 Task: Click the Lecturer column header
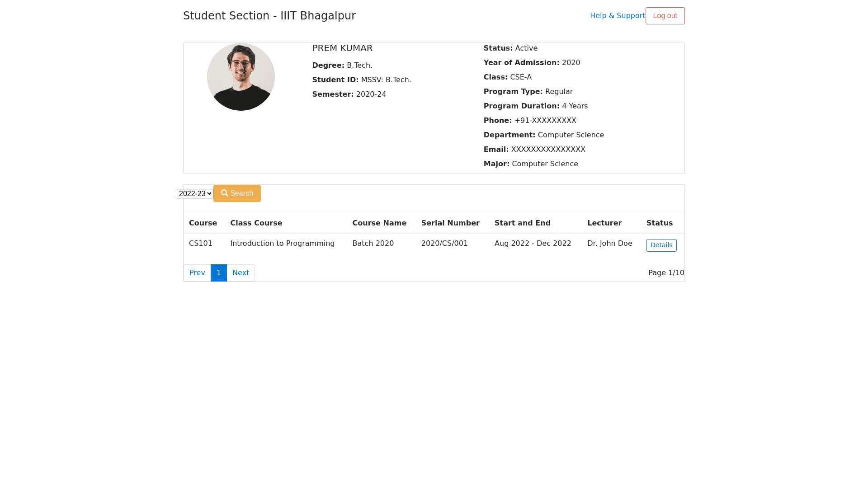point(604,223)
